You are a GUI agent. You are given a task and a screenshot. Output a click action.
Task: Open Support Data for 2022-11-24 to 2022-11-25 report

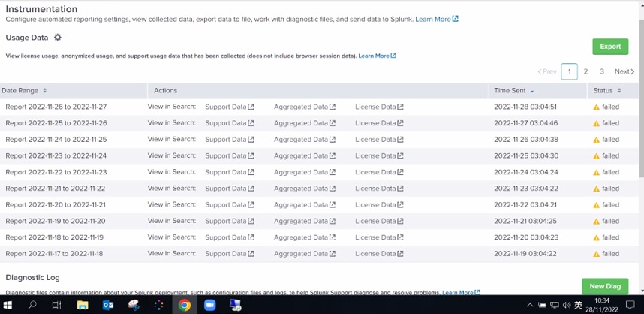(x=230, y=139)
